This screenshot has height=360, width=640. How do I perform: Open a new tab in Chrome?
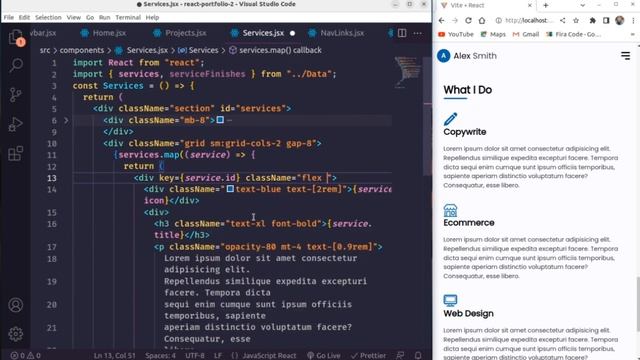(x=546, y=5)
